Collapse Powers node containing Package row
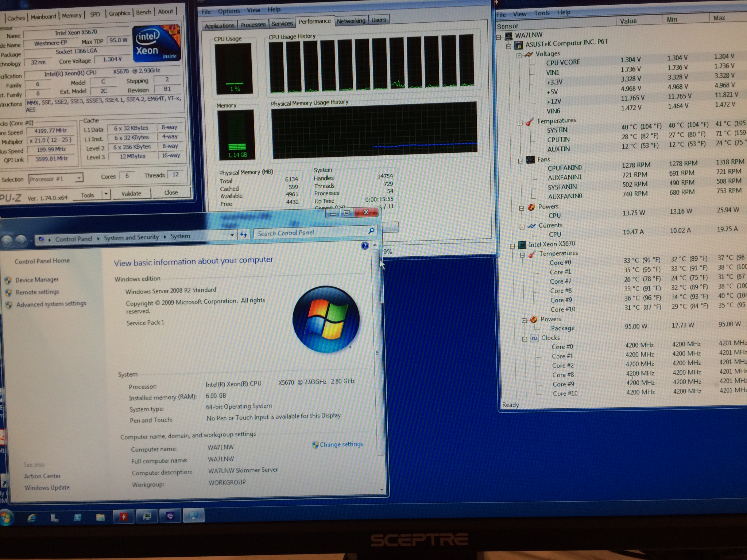Image resolution: width=747 pixels, height=560 pixels. pos(524,320)
